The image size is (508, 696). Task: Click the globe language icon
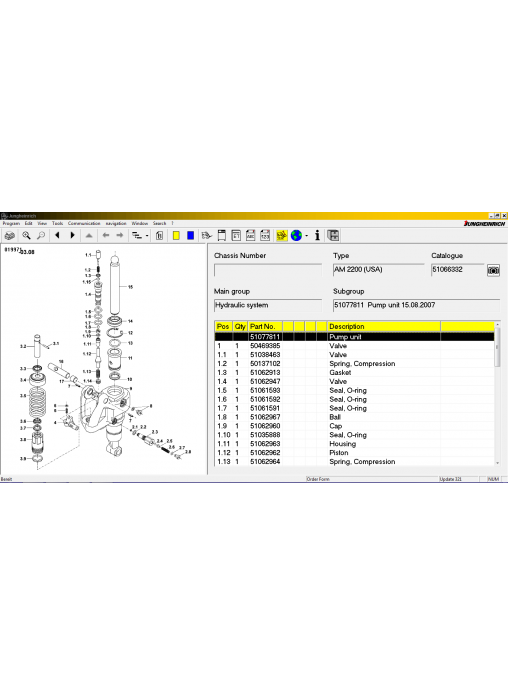click(296, 236)
